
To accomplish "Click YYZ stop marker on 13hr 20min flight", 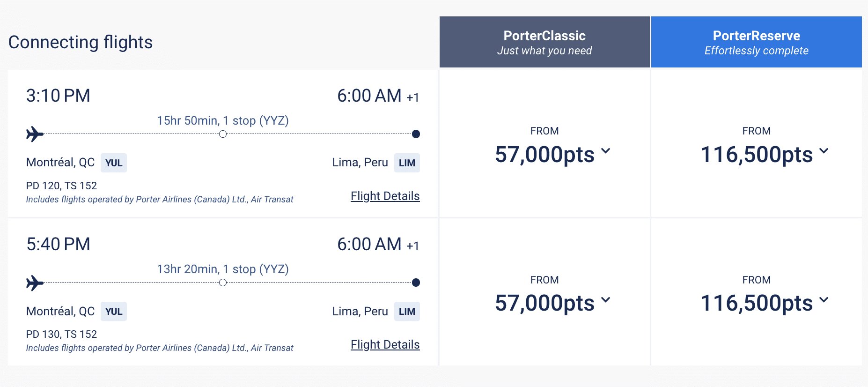I will click(x=223, y=283).
